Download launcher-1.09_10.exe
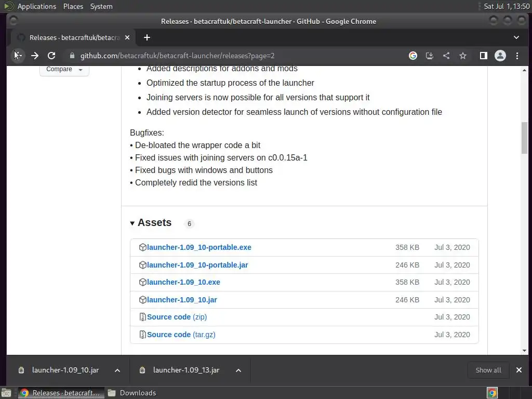The width and height of the screenshot is (532, 399). (183, 282)
